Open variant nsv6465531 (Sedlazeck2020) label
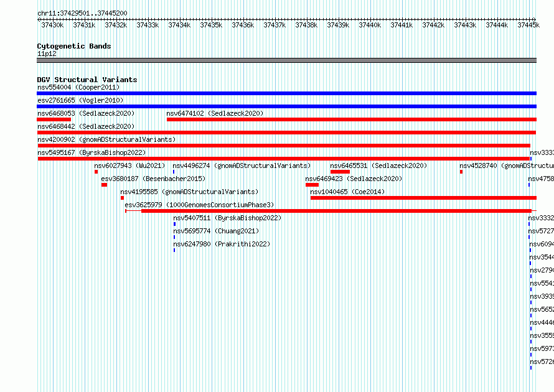This screenshot has width=554, height=392. pyautogui.click(x=378, y=166)
